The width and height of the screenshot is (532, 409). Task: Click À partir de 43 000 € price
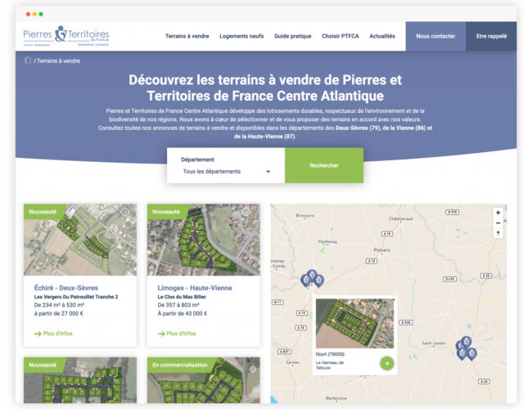click(x=183, y=313)
